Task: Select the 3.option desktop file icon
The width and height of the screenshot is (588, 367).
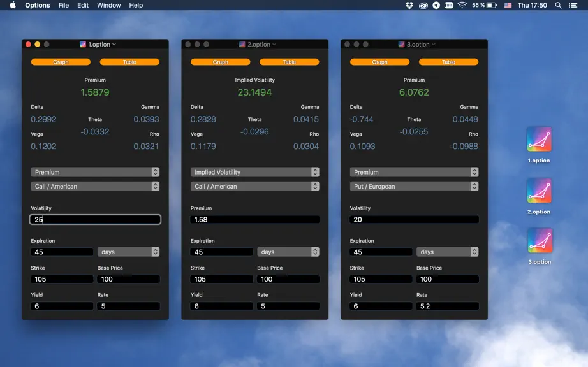Action: (x=540, y=241)
